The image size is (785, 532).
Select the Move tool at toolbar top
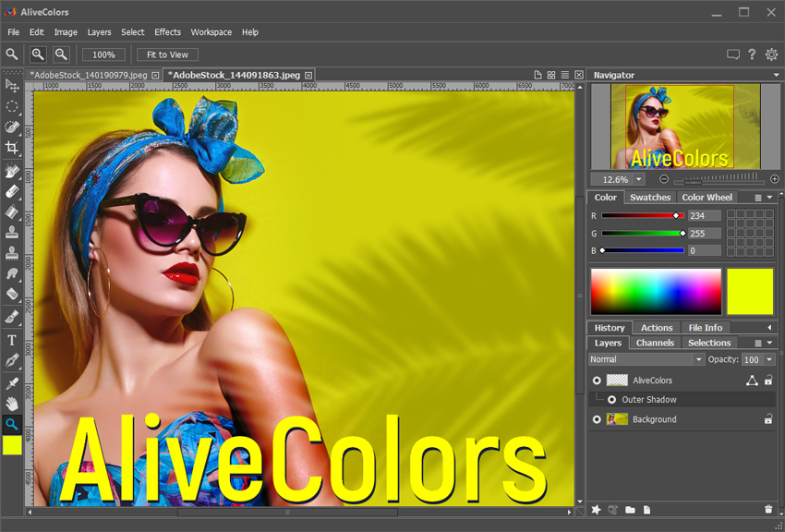(12, 85)
